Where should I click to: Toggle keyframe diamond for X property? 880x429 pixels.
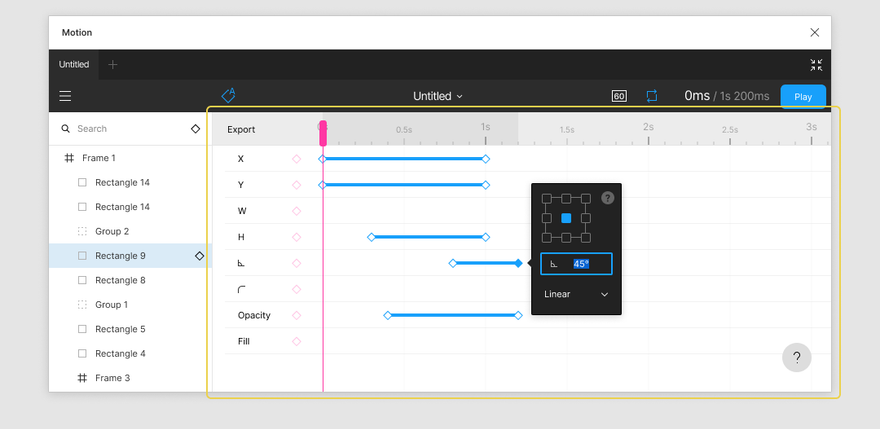[x=296, y=159]
